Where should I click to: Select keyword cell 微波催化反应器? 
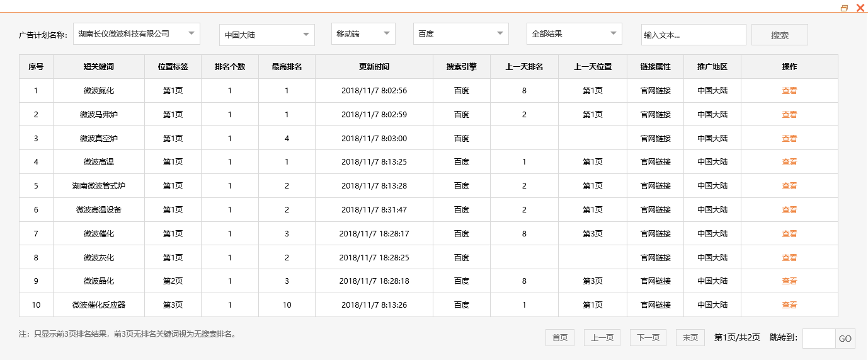99,305
